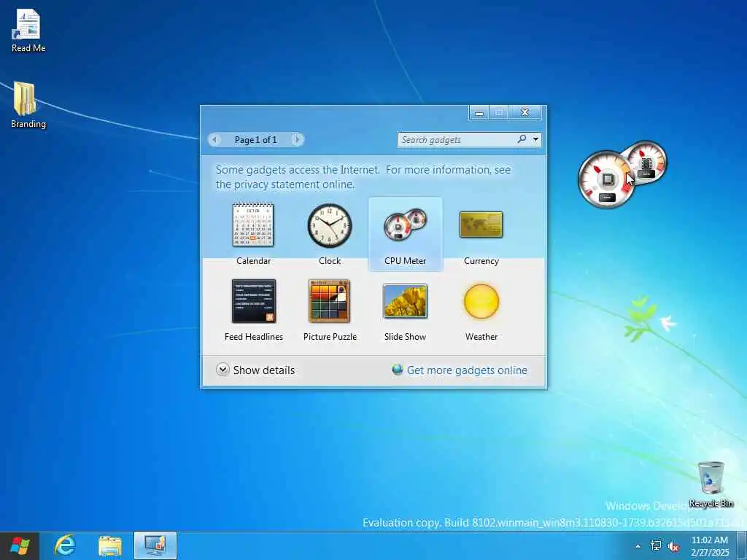This screenshot has height=560, width=747.
Task: Click the Picture Puzzle label
Action: click(330, 337)
